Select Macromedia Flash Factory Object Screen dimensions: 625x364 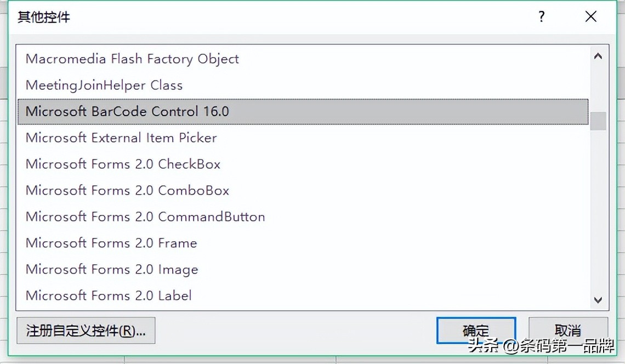pyautogui.click(x=132, y=59)
